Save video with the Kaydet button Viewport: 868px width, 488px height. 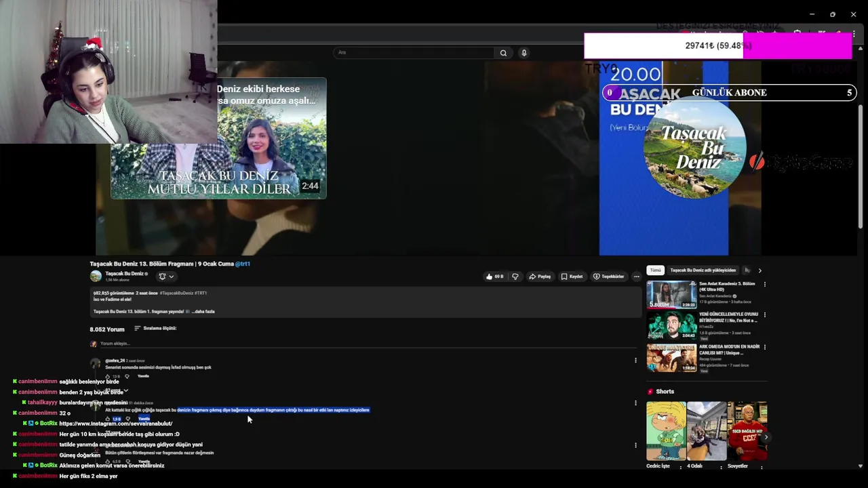tap(572, 277)
